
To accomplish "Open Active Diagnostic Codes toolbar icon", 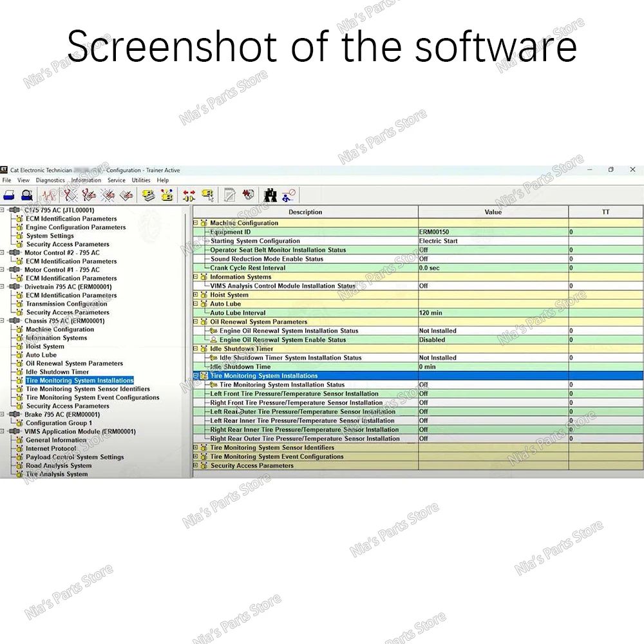I will point(70,195).
